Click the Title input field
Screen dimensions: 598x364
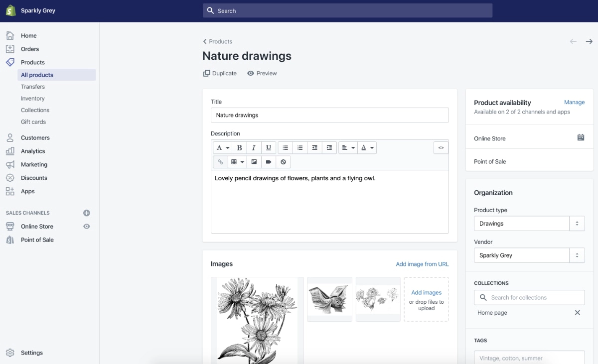tap(330, 115)
